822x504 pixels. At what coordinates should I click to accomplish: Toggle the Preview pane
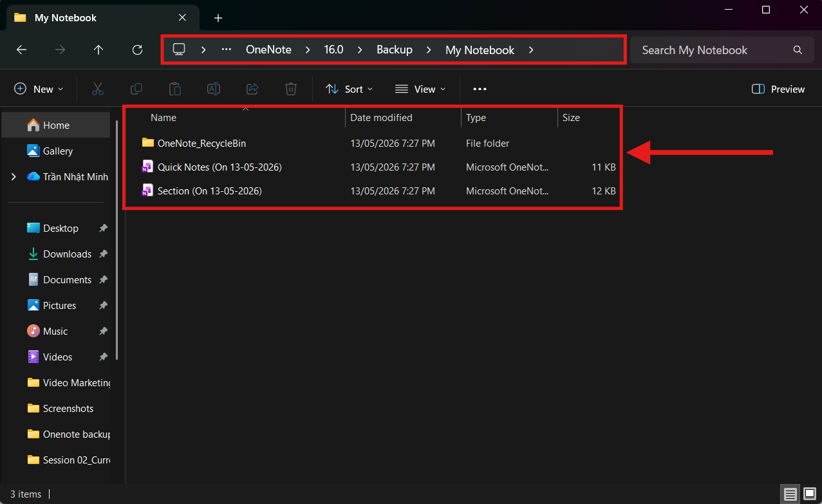point(778,89)
